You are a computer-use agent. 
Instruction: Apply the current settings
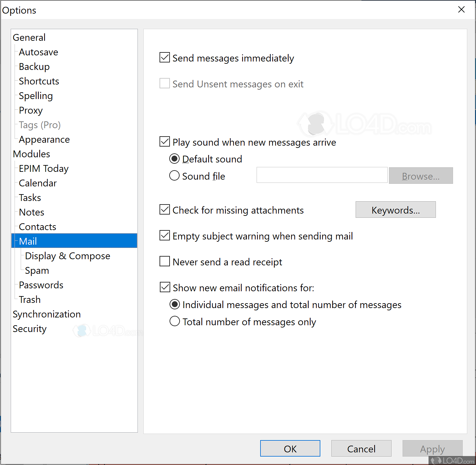click(x=432, y=448)
